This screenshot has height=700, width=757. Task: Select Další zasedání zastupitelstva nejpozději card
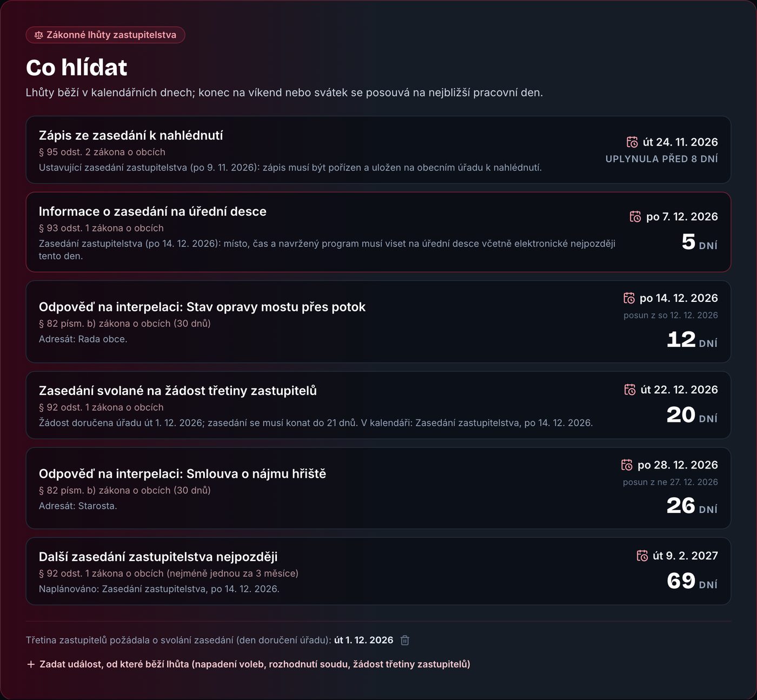378,571
